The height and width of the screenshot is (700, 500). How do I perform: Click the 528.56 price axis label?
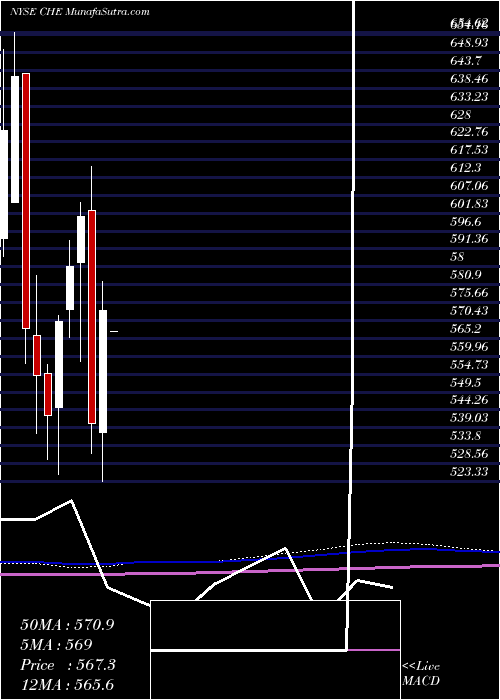pyautogui.click(x=469, y=453)
